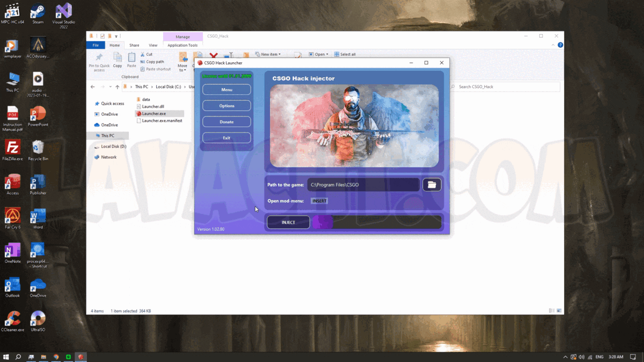Open the Move to dropdown
This screenshot has width=644, height=362.
[x=182, y=63]
